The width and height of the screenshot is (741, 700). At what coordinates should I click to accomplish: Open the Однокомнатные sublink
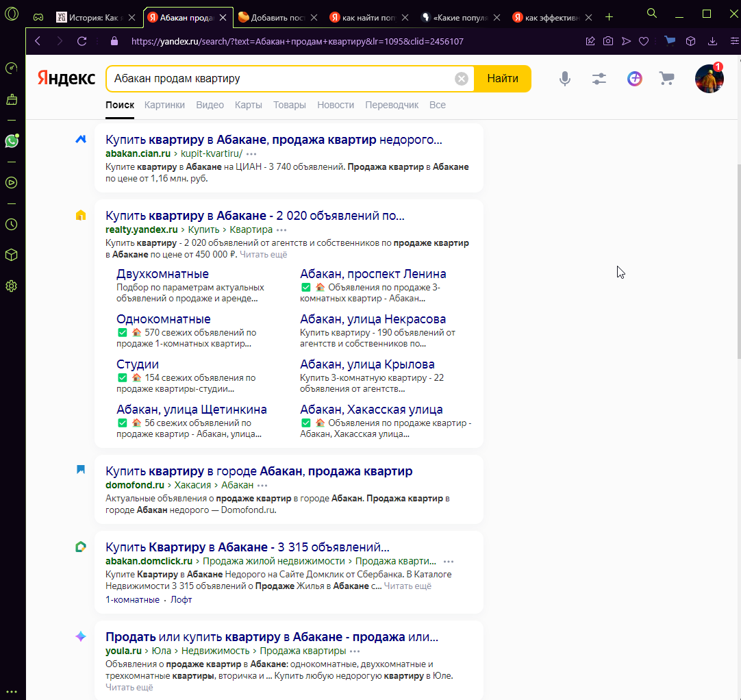(x=164, y=319)
